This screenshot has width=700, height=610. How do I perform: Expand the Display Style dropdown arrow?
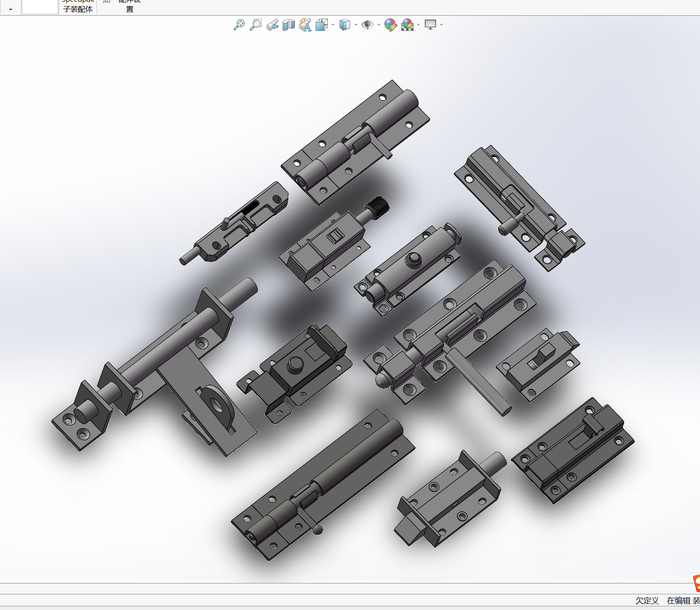tap(356, 25)
